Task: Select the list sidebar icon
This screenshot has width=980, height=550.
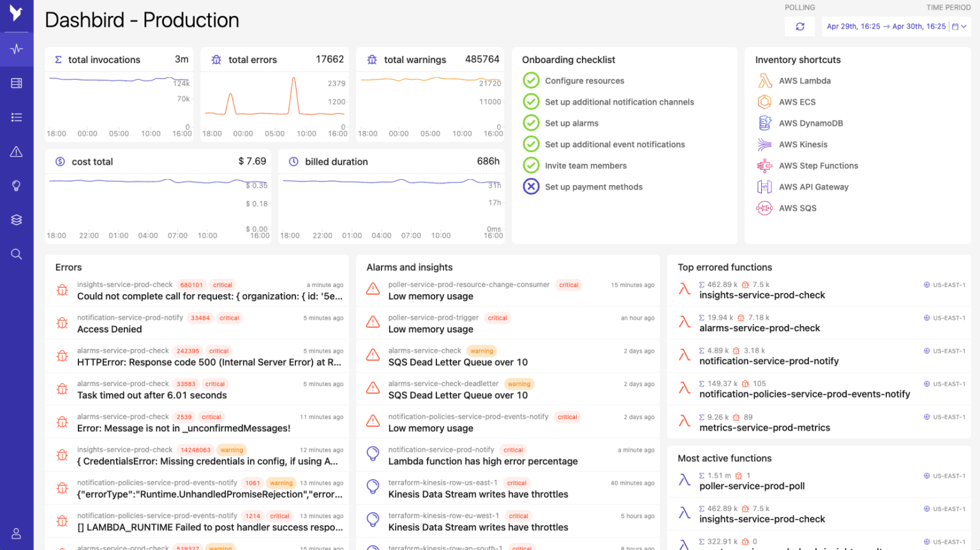Action: tap(17, 117)
